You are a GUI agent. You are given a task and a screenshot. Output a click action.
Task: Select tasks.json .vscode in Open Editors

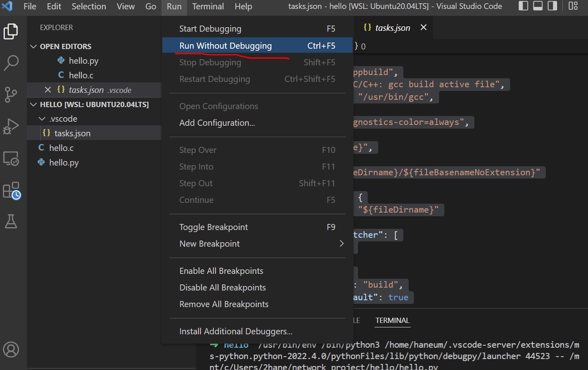[x=94, y=90]
